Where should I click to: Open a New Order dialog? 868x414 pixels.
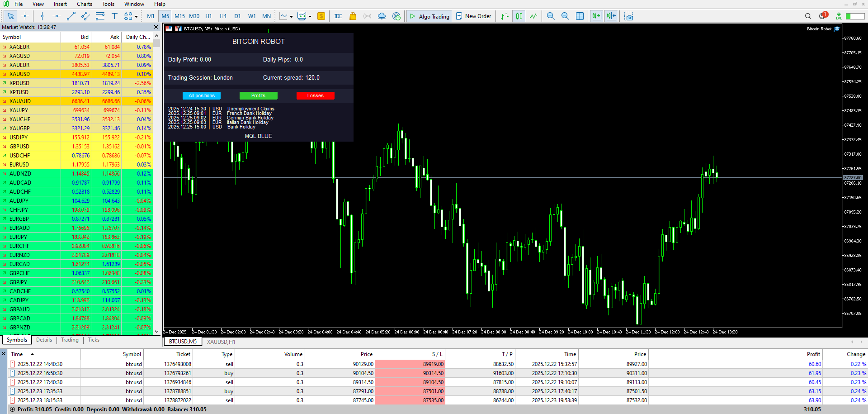(473, 16)
